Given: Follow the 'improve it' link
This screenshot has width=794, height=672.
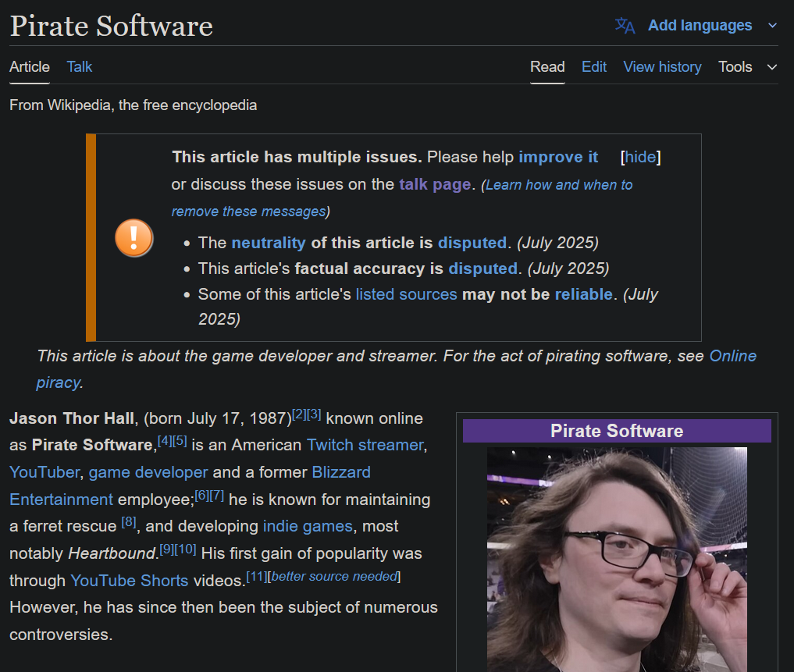Looking at the screenshot, I should click(x=558, y=157).
